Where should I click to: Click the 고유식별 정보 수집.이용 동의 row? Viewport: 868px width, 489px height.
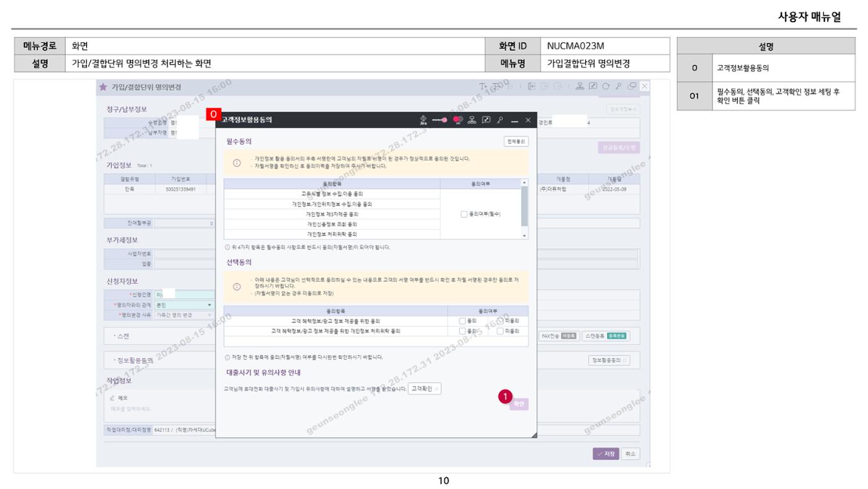coord(332,194)
